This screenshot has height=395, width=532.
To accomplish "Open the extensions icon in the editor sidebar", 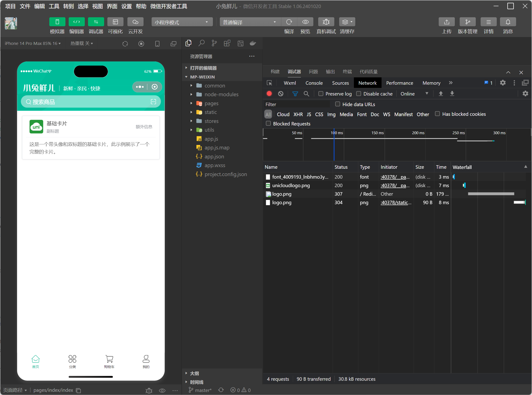I will point(227,43).
